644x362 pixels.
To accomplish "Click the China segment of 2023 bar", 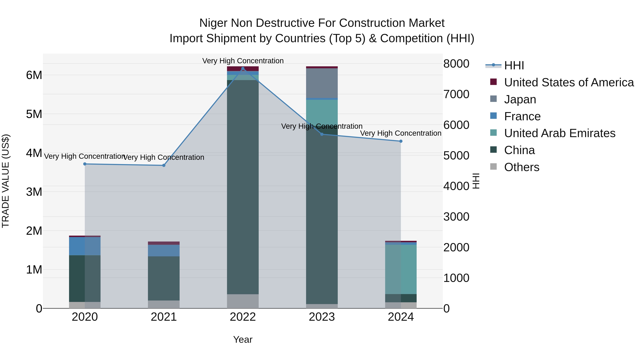I will [x=322, y=215].
